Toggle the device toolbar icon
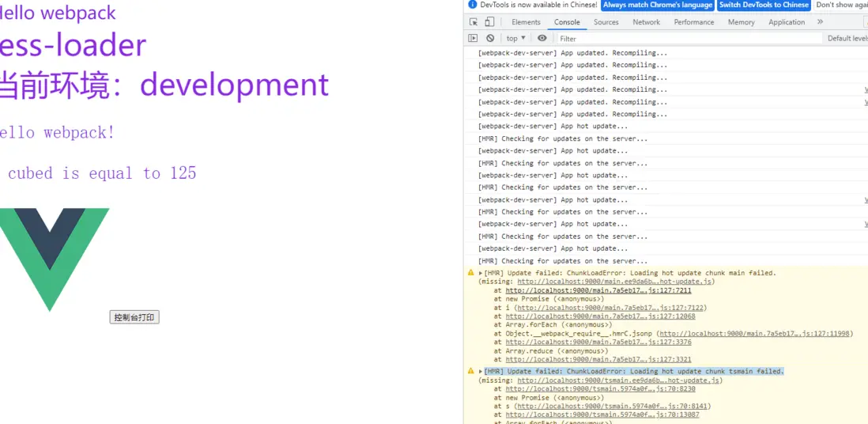This screenshot has width=868, height=424. tap(489, 22)
